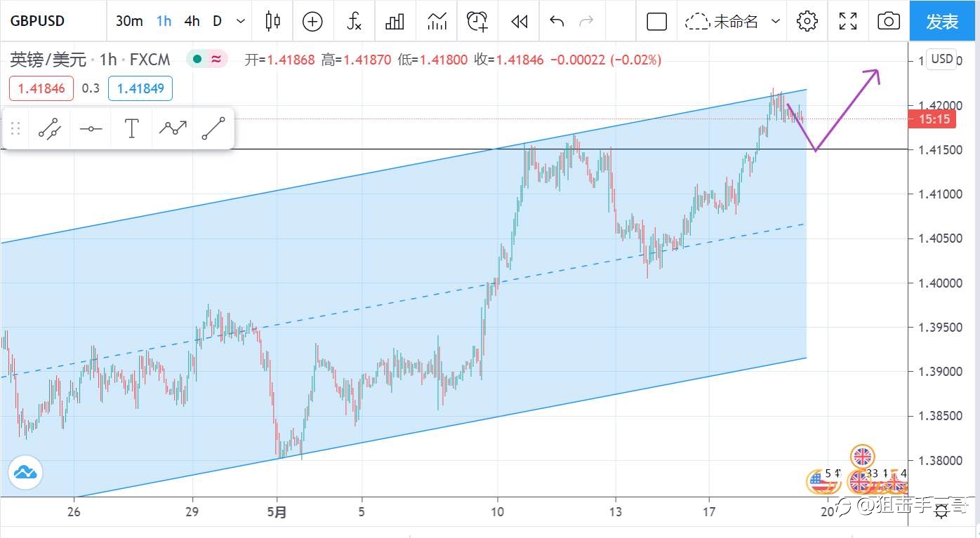
Task: Open the GBPUSD symbol search
Action: [x=37, y=21]
